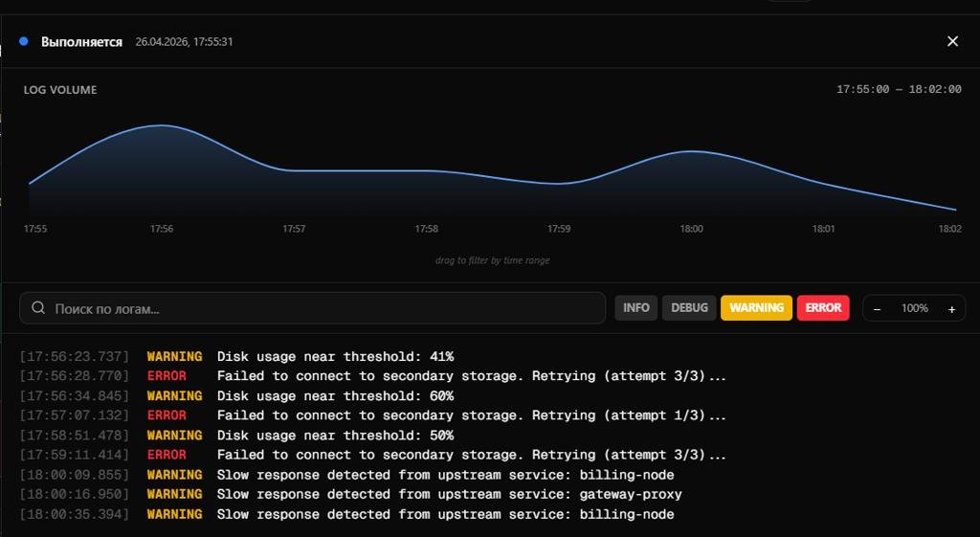980x537 pixels.
Task: Focus the 'Поиск по логам...' search field
Action: coord(313,308)
